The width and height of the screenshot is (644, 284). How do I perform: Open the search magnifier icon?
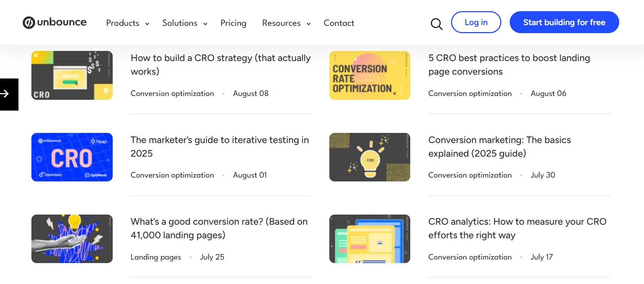tap(436, 24)
